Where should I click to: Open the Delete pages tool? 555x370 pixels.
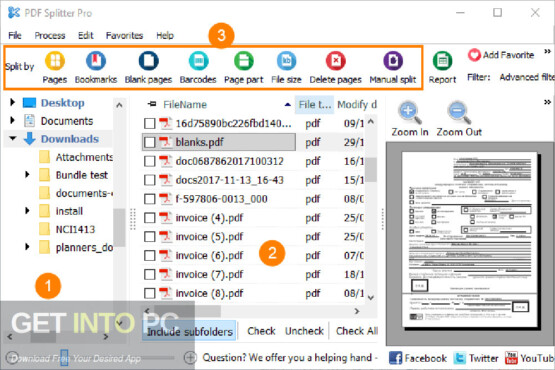(336, 61)
